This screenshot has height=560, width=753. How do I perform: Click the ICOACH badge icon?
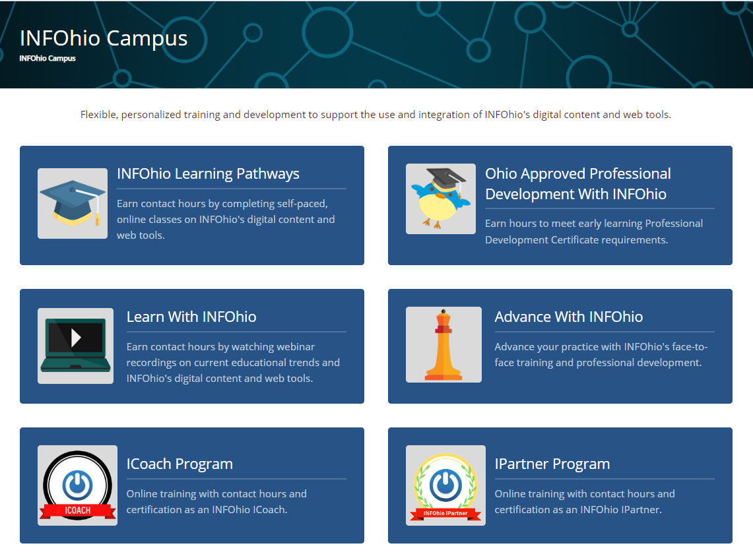pos(77,485)
